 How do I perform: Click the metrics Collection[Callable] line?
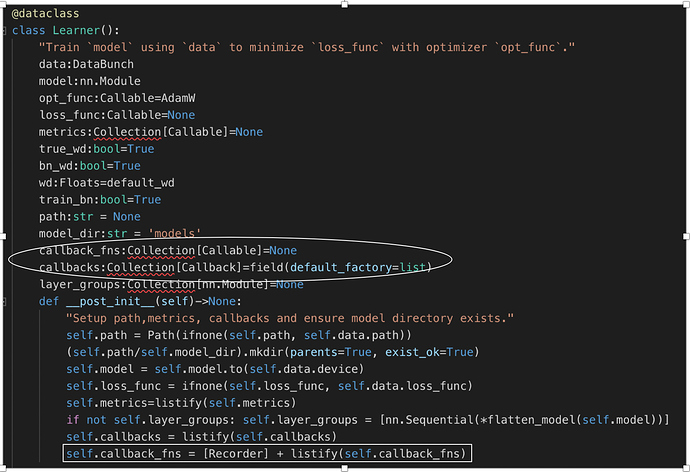click(150, 132)
